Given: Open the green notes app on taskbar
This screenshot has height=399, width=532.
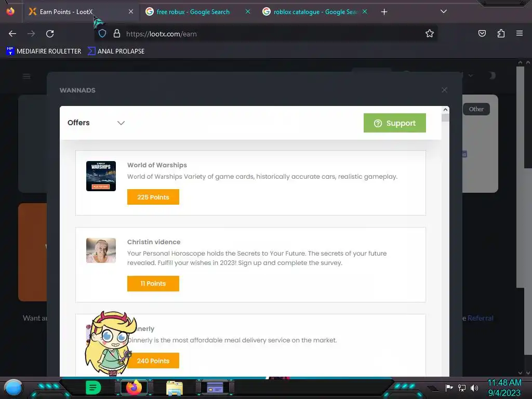Looking at the screenshot, I should coord(94,388).
